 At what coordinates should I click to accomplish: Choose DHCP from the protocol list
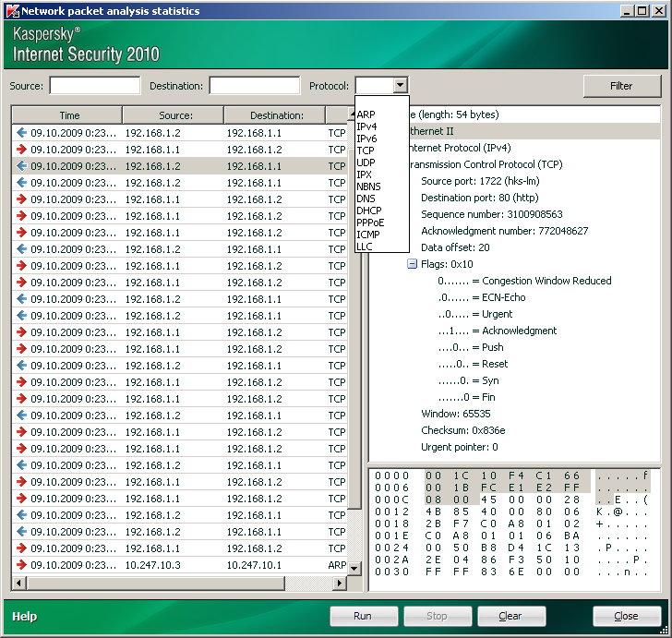(369, 211)
